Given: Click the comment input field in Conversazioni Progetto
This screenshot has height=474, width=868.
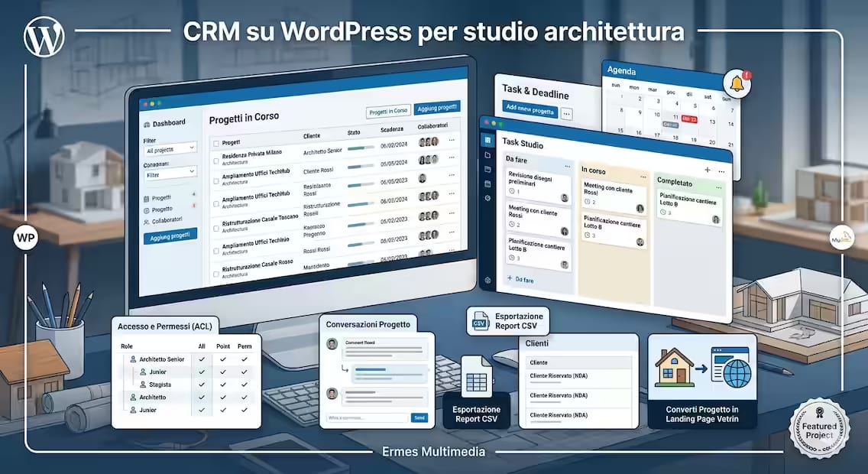Looking at the screenshot, I should coord(365,416).
